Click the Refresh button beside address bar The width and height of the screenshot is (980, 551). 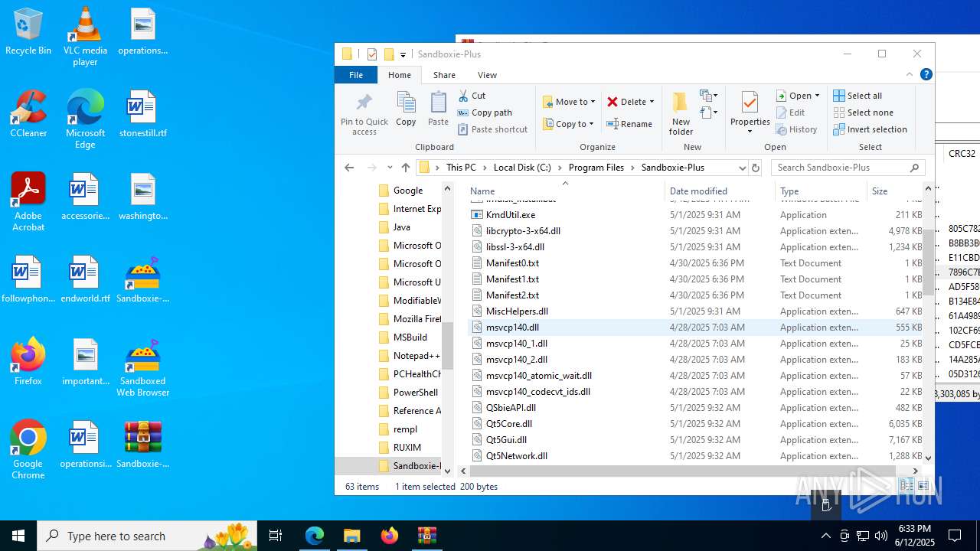point(756,168)
